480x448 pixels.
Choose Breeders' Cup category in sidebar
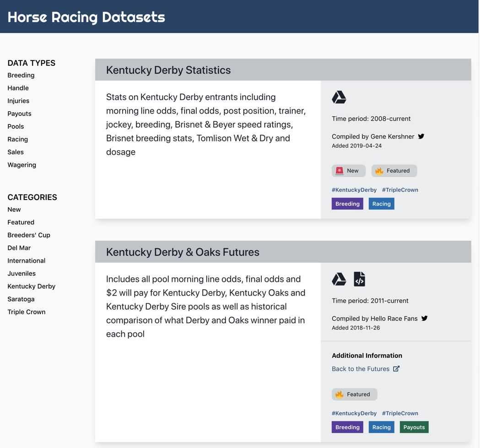[29, 235]
